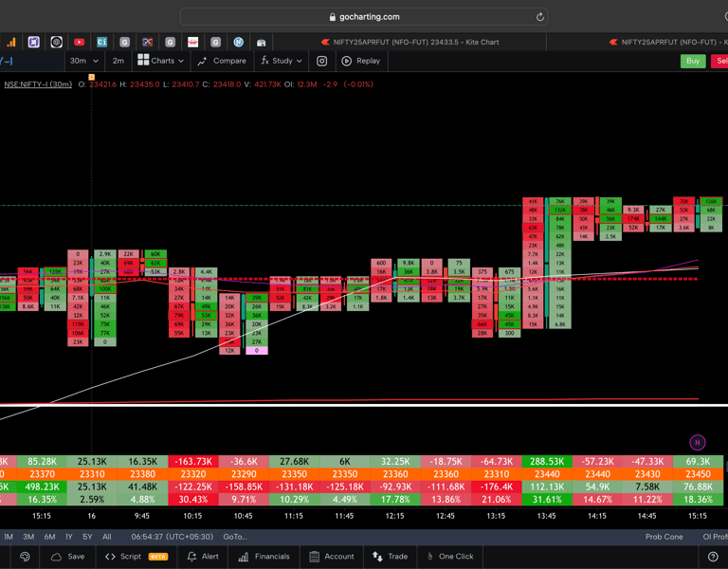This screenshot has width=728, height=569.
Task: Select the All range
Action: [x=107, y=537]
